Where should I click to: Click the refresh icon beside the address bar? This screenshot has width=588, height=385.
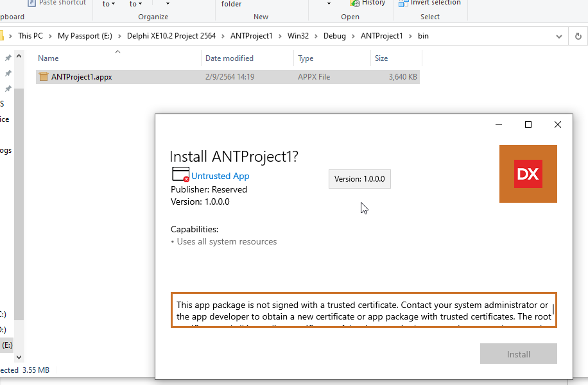[578, 37]
